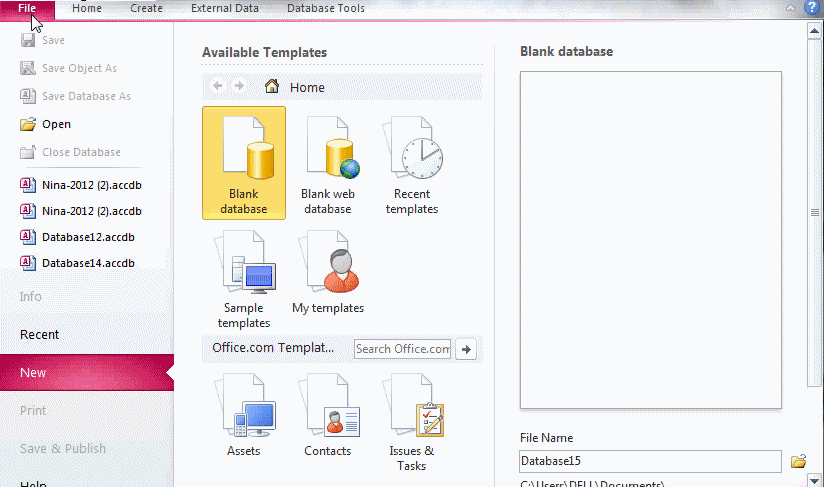Click the Blank database preview pane

click(x=651, y=240)
